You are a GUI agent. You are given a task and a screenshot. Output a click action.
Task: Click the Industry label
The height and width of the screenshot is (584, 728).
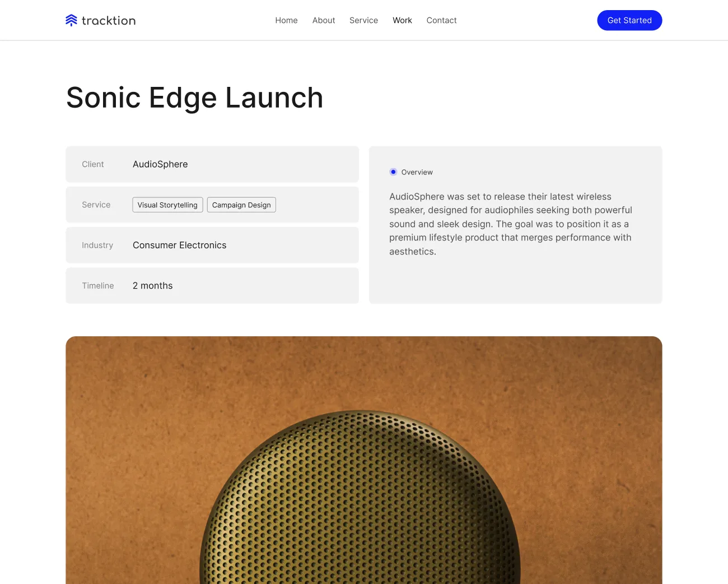(97, 245)
